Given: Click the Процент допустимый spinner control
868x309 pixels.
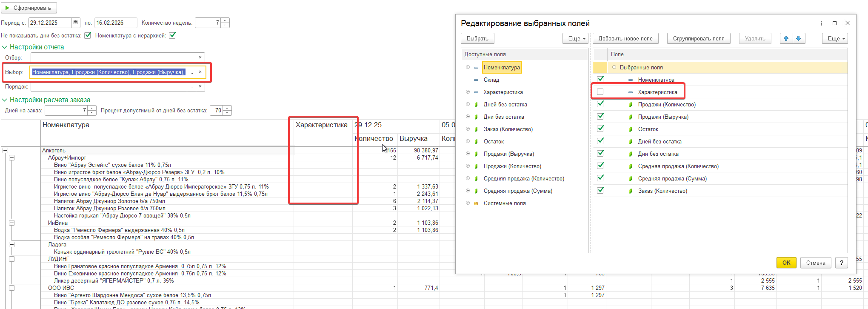Looking at the screenshot, I should [227, 111].
